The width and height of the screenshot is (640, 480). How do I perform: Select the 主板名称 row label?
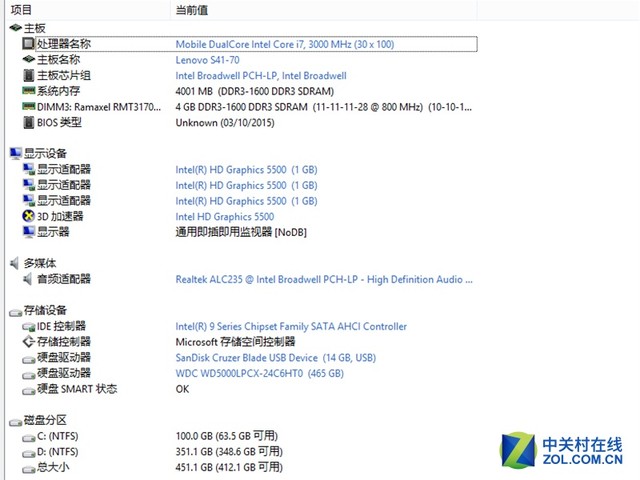point(58,60)
